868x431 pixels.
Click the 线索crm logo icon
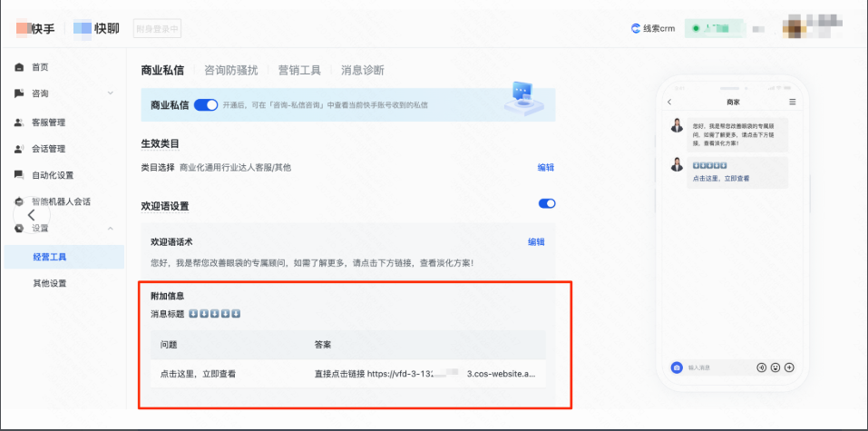[x=636, y=29]
